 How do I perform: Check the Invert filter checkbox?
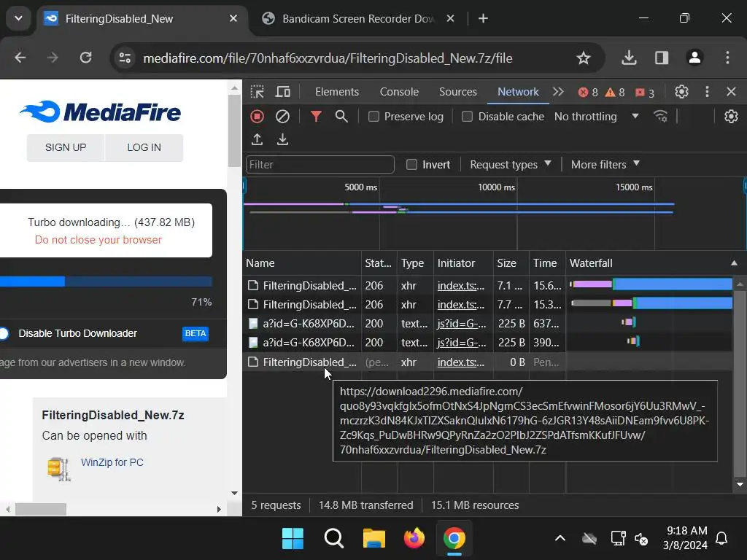411,165
